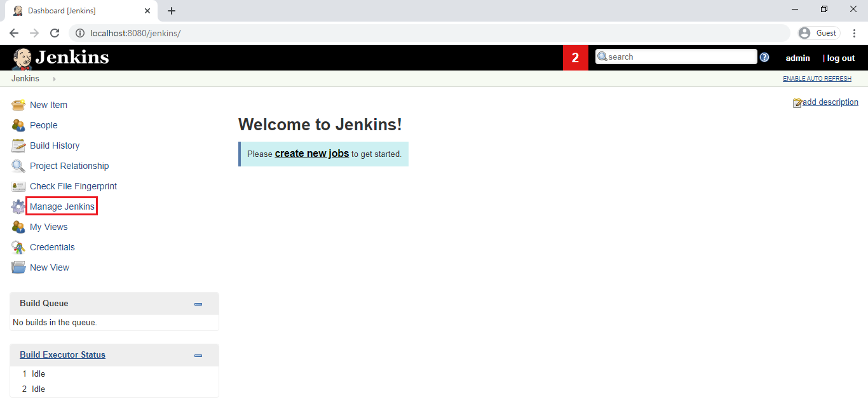
Task: Open the People page link
Action: click(44, 125)
